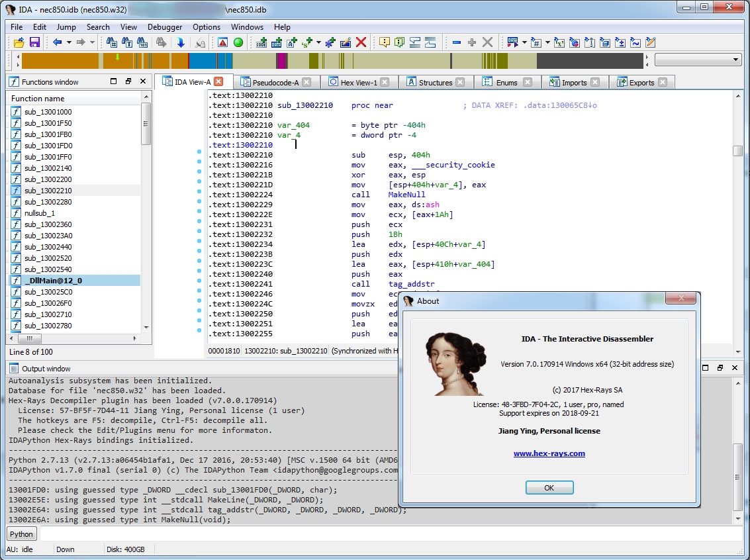Click the pencil manual operand icon
Viewport: 750px width, 560px height.
pos(651,42)
